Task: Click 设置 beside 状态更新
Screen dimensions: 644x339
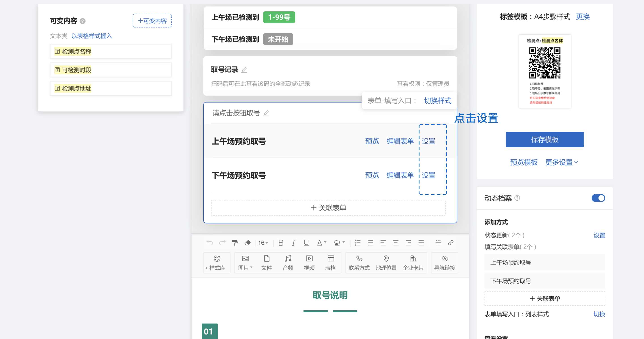Action: coord(599,235)
